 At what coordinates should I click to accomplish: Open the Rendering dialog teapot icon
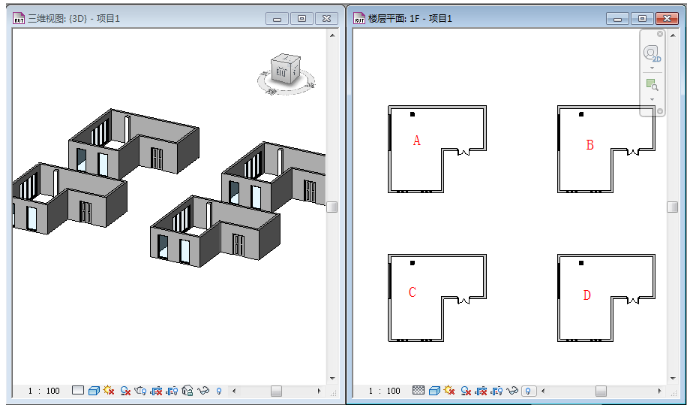coord(140,390)
